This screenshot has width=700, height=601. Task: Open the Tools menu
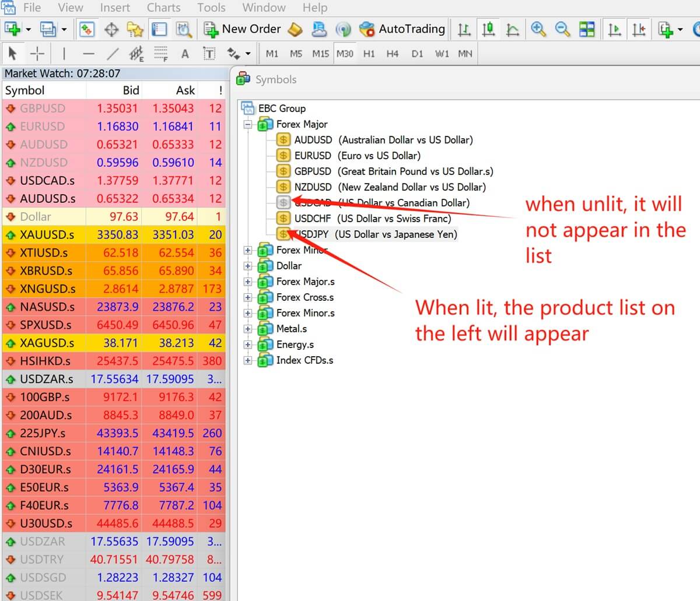point(211,8)
